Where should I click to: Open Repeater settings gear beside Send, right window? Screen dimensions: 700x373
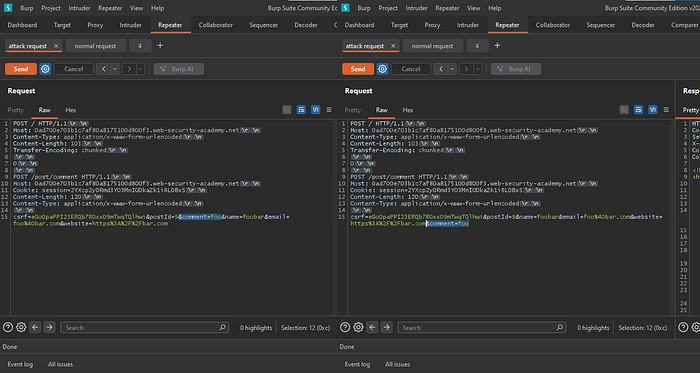pos(382,69)
